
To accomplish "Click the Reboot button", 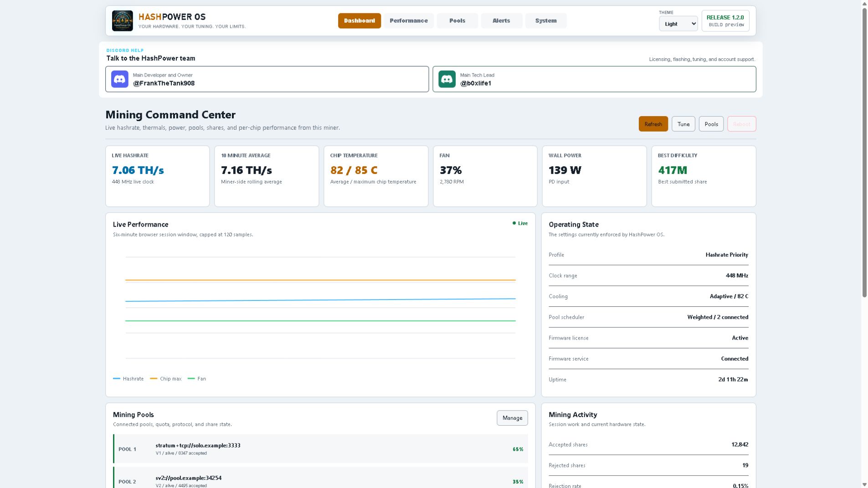I will 741,124.
